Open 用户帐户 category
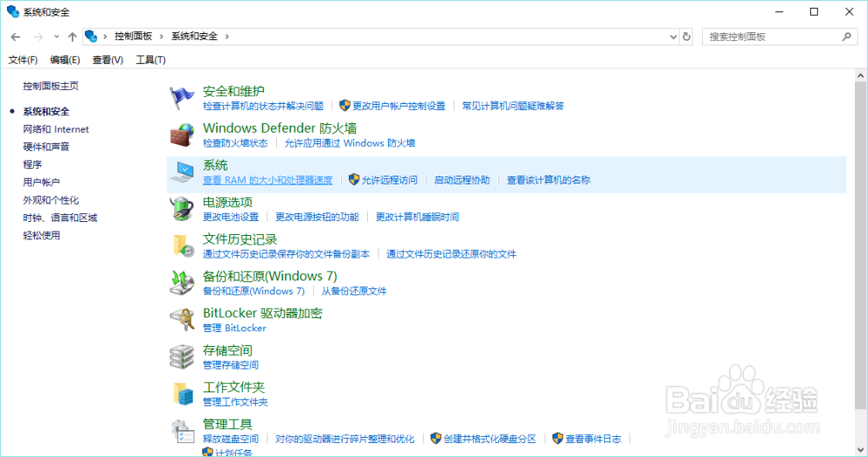The height and width of the screenshot is (457, 868). 42,182
